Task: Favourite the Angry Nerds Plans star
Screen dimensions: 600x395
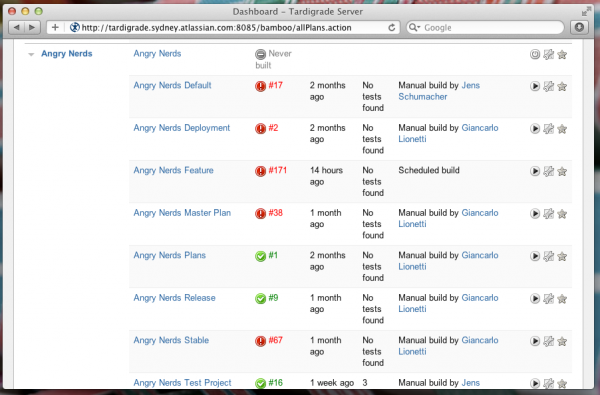Action: click(562, 256)
